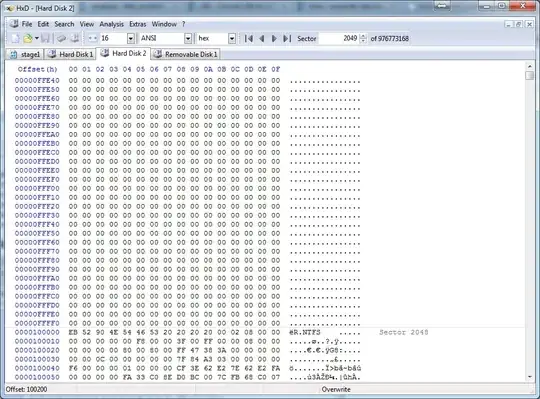
Task: Select the Hard Disk 2 tab
Action: pyautogui.click(x=123, y=53)
